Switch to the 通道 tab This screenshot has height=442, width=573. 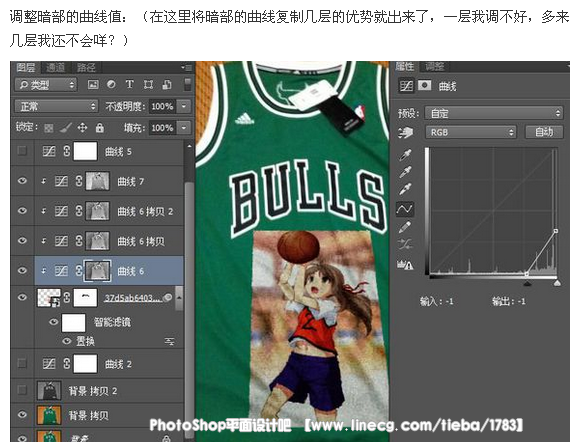tap(55, 67)
